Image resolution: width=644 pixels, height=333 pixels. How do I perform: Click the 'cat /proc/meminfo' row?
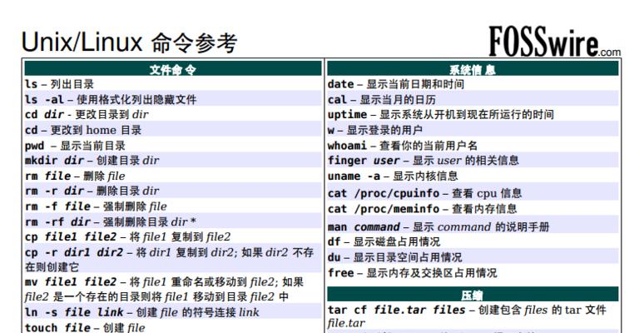(x=473, y=208)
